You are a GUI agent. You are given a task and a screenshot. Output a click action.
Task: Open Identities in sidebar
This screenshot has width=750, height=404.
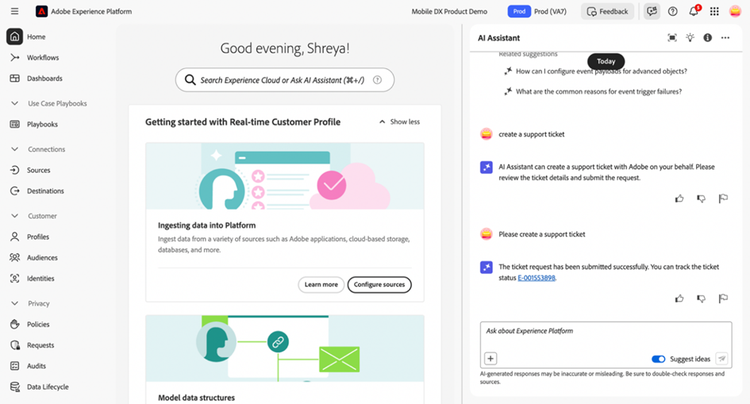coord(32,278)
